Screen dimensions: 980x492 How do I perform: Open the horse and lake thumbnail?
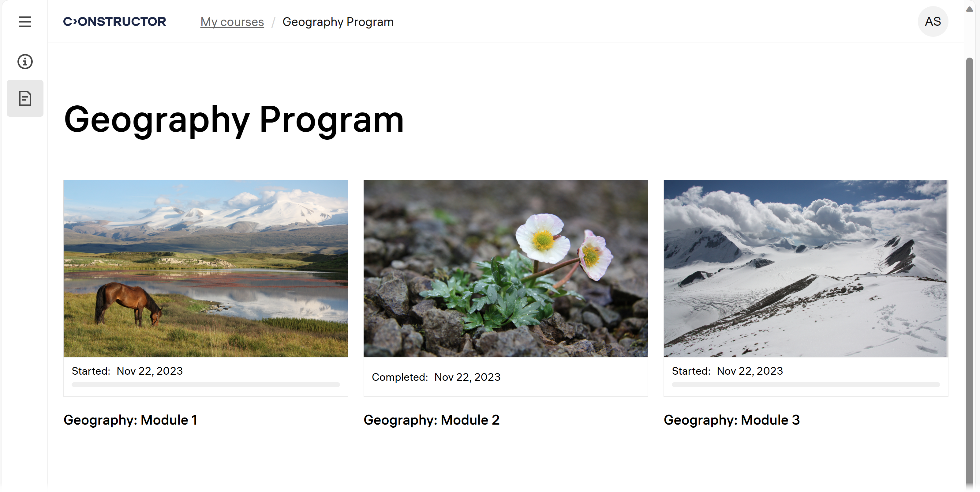coord(205,268)
